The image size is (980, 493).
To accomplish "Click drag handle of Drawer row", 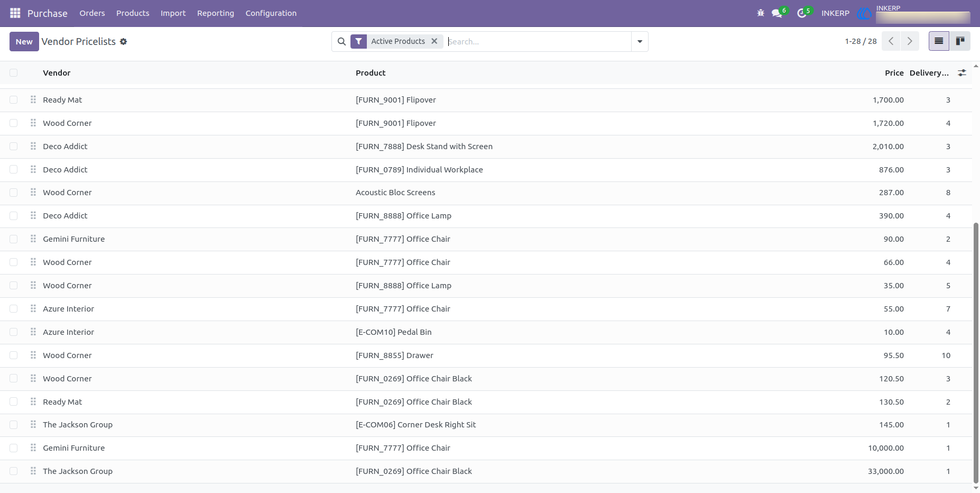I will tap(33, 355).
